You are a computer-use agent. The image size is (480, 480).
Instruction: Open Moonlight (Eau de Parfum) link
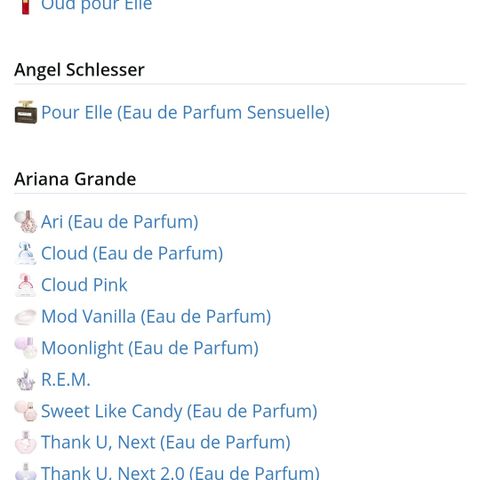click(x=150, y=348)
